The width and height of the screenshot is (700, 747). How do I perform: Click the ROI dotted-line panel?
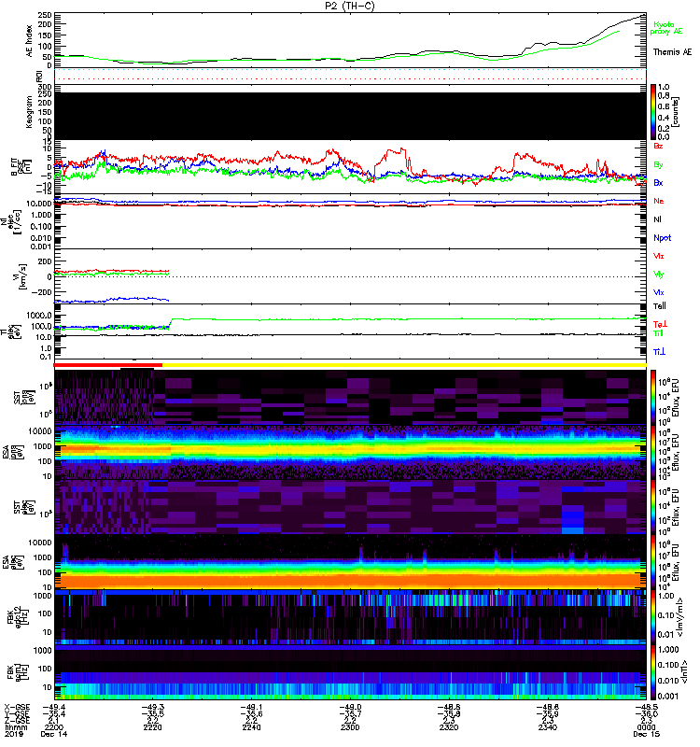click(350, 75)
